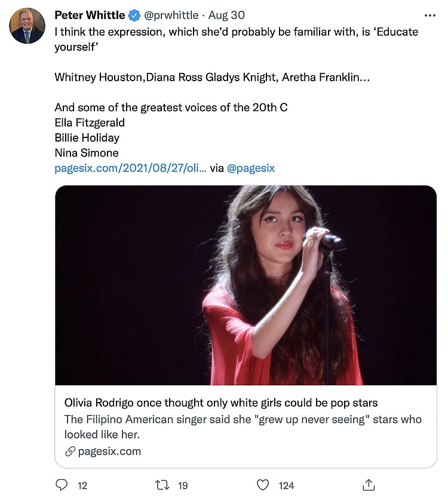This screenshot has height=500, width=448.
Task: Open the Olivia Rodrigo headline in the card
Action: click(221, 403)
